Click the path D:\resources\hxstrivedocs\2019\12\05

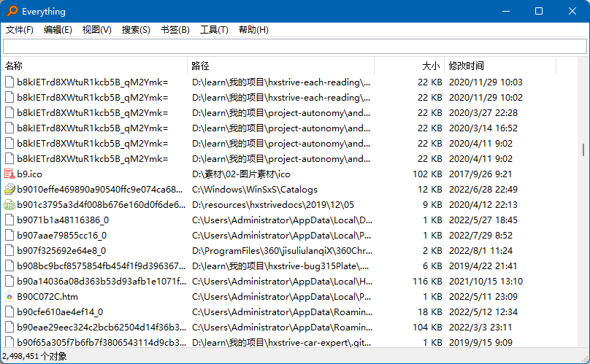click(x=273, y=204)
